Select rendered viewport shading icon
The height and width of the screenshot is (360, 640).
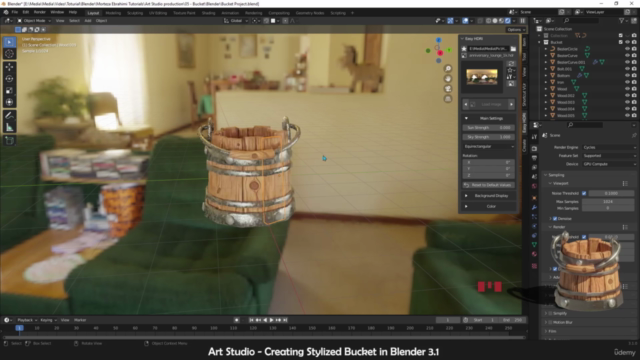click(x=508, y=20)
